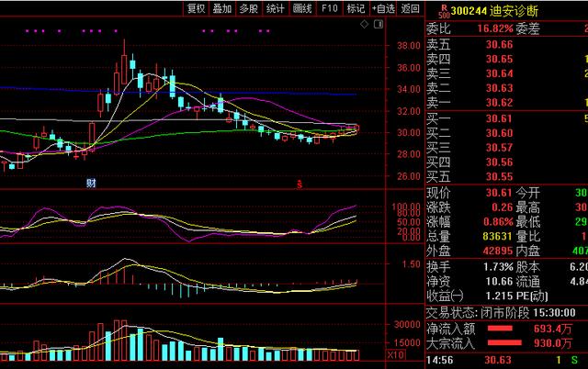
Task: Select the 委比 16.82% value
Action: [495, 28]
